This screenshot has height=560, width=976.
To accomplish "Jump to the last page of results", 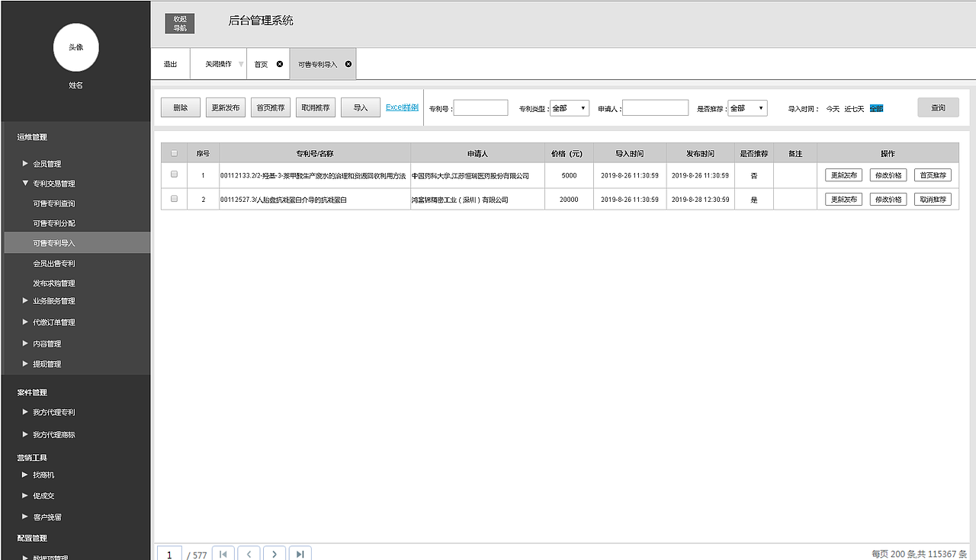I will click(x=300, y=555).
